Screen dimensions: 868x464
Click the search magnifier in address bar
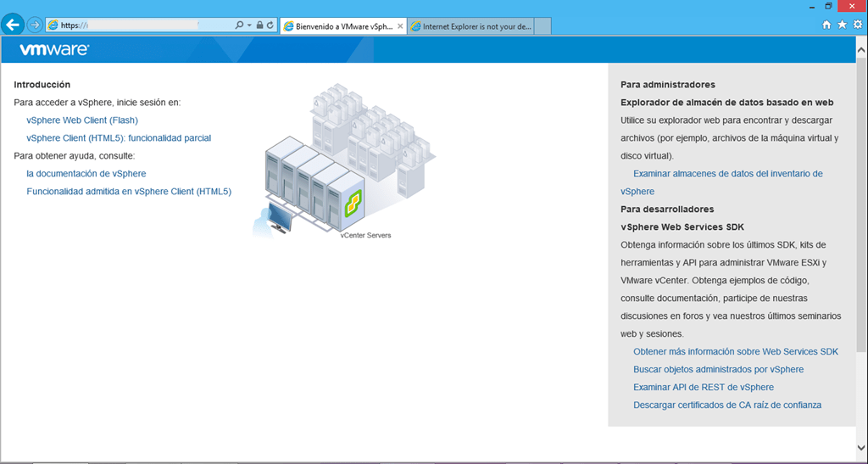click(239, 25)
